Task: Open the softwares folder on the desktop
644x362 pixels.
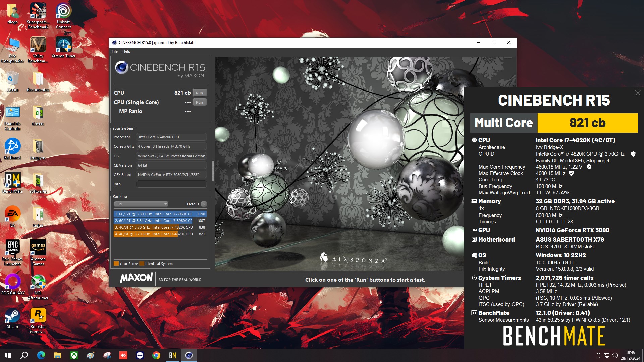Action: pos(38,183)
